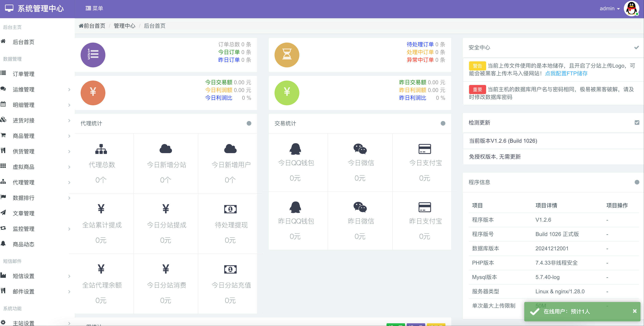
Task: Click the 今日支付宝 credit card icon
Action: coord(424,149)
